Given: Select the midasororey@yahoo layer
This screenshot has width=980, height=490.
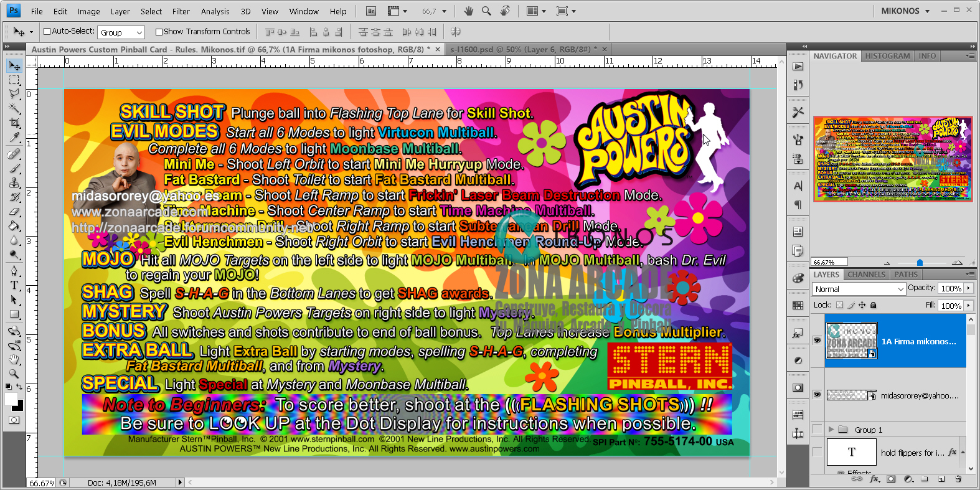Looking at the screenshot, I should [919, 395].
